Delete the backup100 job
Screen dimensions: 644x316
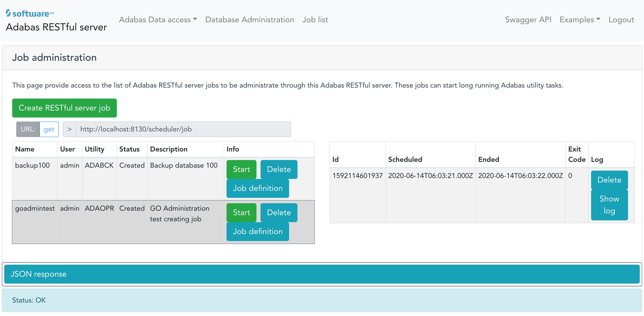pyautogui.click(x=279, y=169)
